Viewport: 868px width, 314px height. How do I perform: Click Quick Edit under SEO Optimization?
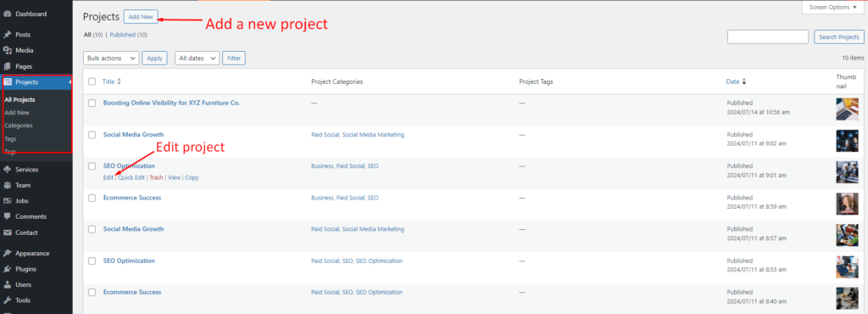pyautogui.click(x=131, y=177)
